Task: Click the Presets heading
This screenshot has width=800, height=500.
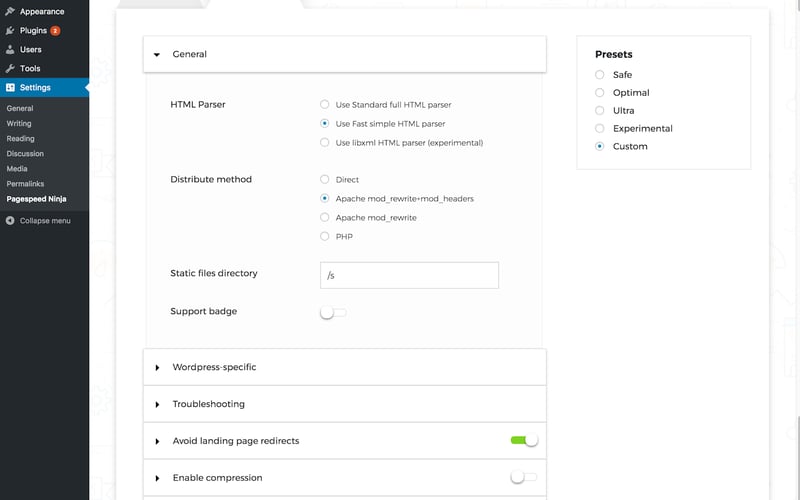Action: (614, 54)
